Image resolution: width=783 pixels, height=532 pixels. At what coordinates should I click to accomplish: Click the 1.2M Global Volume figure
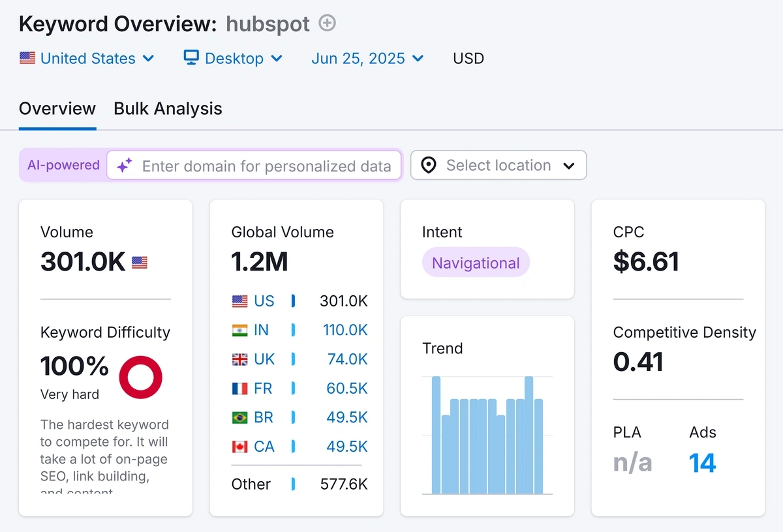click(x=259, y=261)
